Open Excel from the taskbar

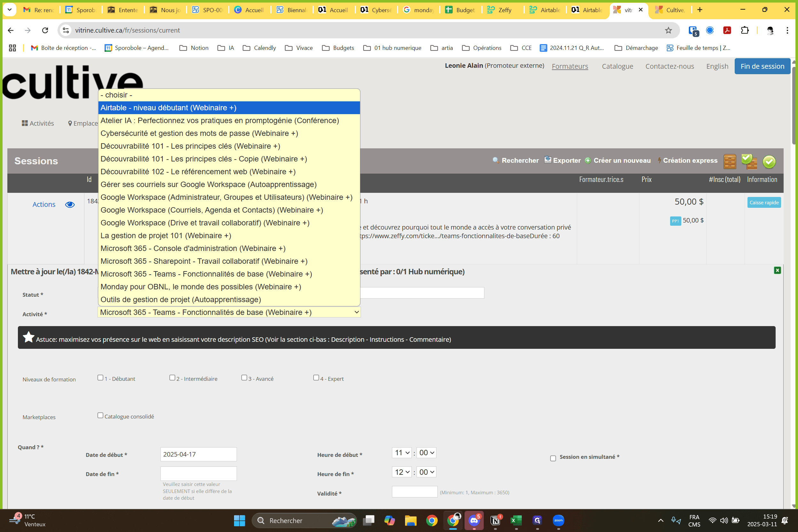tap(516, 520)
